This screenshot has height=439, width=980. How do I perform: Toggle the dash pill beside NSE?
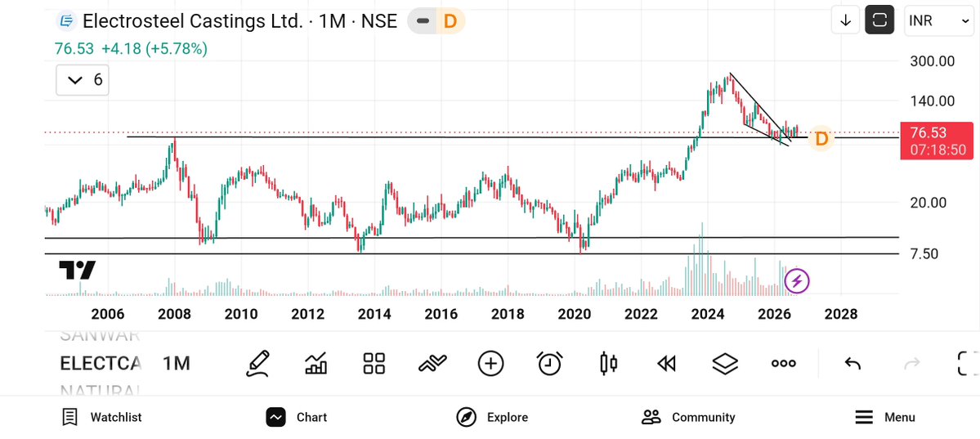point(423,21)
